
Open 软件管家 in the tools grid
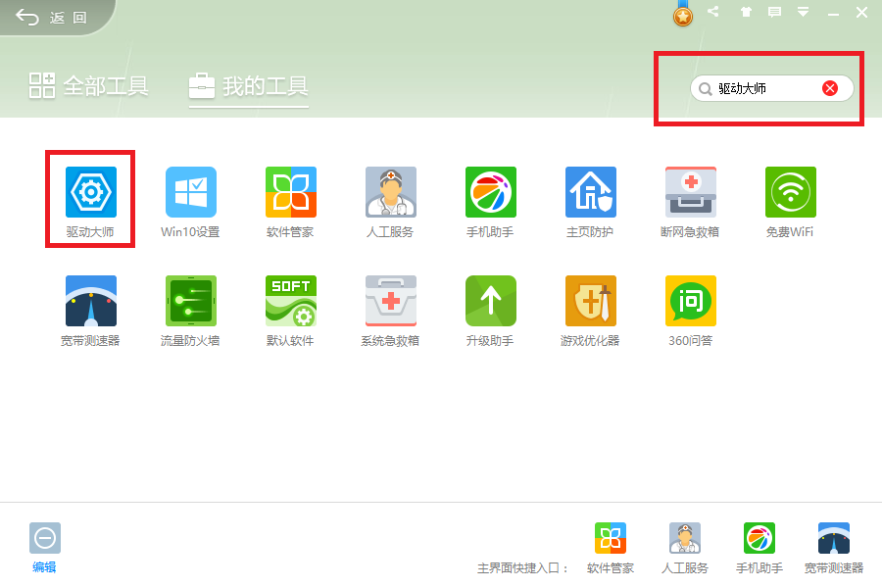coord(291,192)
